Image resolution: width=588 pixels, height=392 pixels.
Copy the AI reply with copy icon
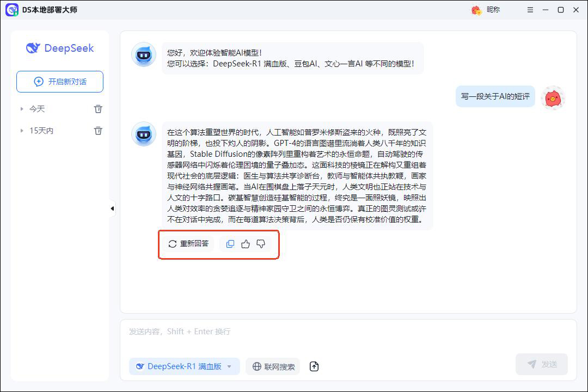[230, 244]
